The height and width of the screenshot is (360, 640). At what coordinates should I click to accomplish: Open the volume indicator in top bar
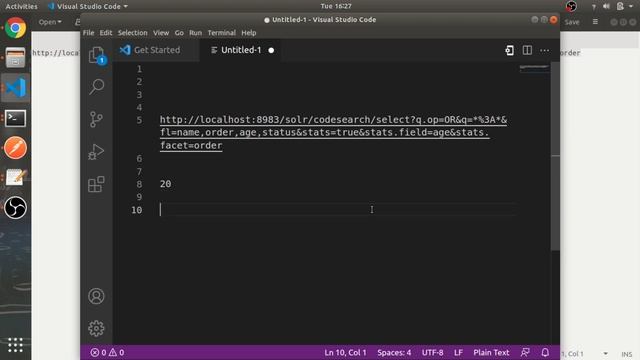click(607, 6)
